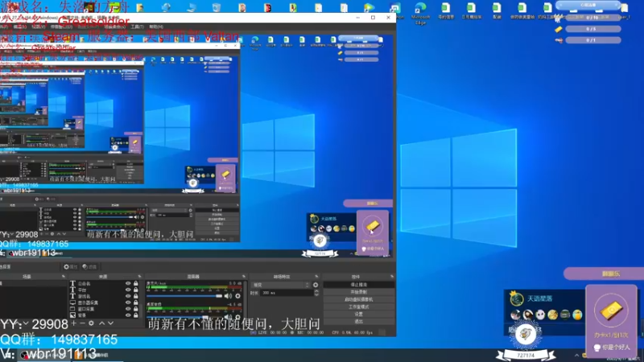Toggle the lock on the 公会名 source
The image size is (644, 362).
pyautogui.click(x=135, y=284)
